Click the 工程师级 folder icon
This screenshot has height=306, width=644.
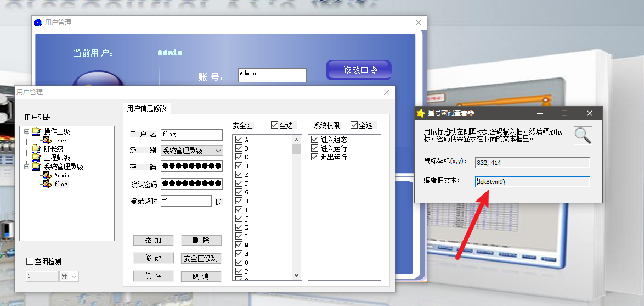pos(37,158)
